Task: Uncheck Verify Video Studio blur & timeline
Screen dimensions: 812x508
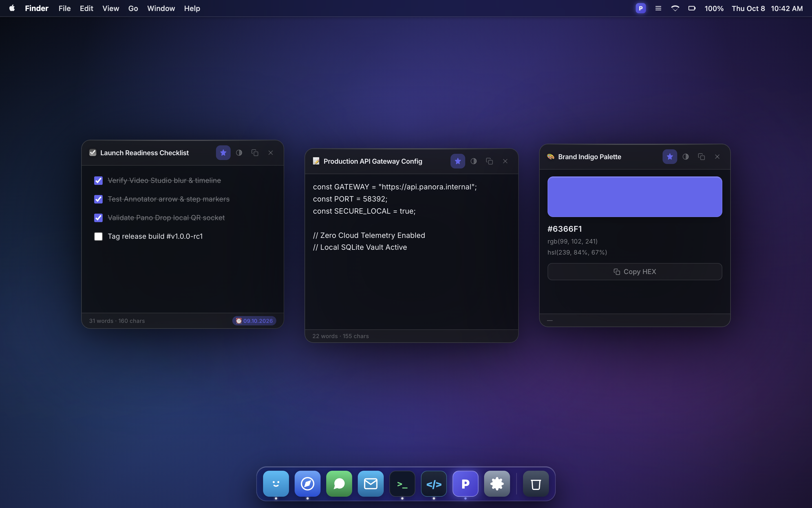Action: [x=98, y=181]
